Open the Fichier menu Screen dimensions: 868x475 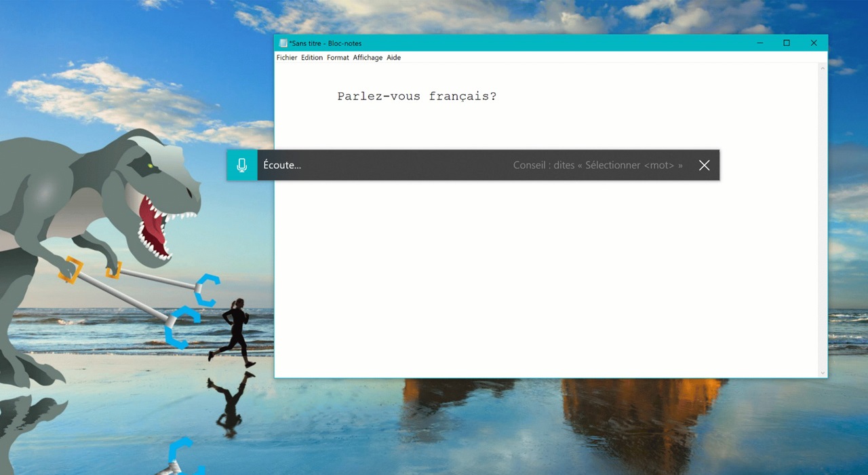(287, 58)
